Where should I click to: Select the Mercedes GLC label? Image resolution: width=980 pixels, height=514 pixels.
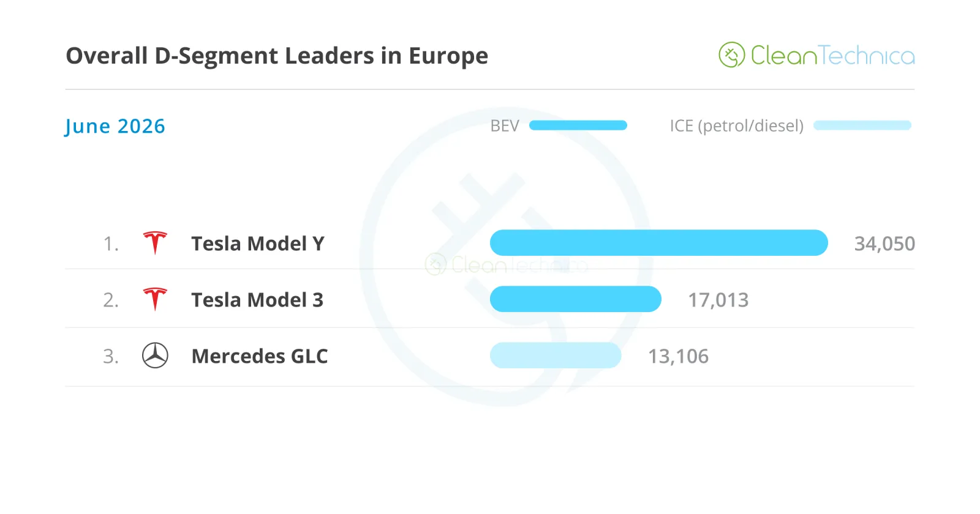[x=260, y=356]
